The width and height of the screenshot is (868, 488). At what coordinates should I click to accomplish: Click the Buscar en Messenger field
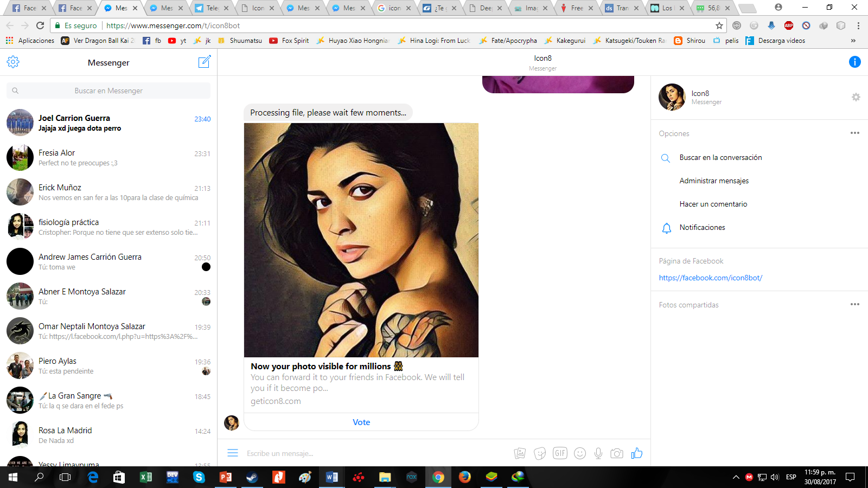pyautogui.click(x=108, y=91)
